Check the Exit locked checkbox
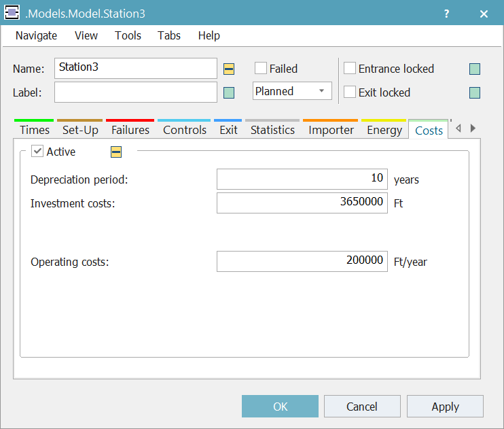Viewport: 504px width, 429px height. pyautogui.click(x=350, y=92)
